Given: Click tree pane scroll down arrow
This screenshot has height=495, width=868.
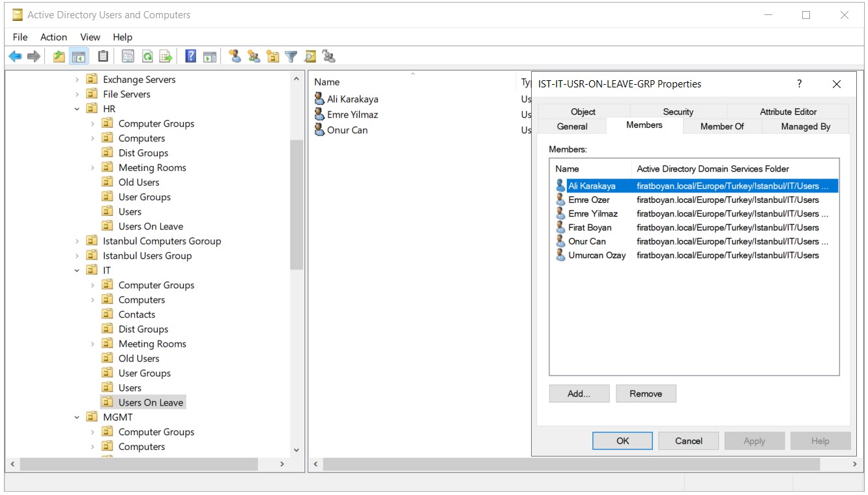Looking at the screenshot, I should coord(297,450).
